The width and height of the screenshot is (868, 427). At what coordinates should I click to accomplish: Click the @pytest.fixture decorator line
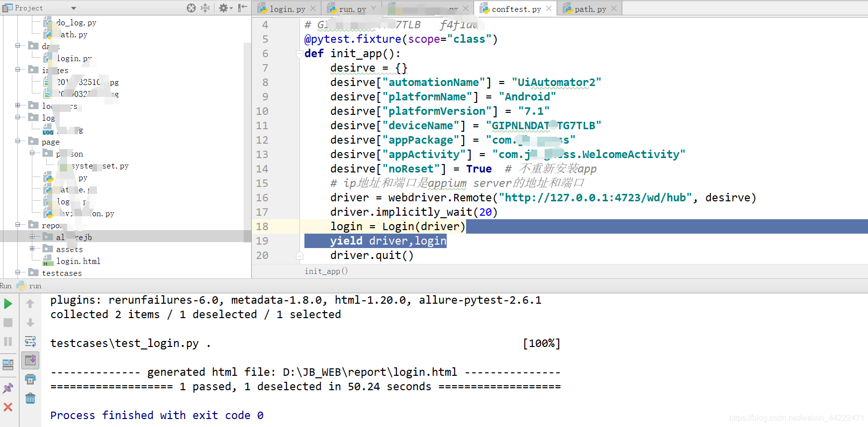click(x=401, y=39)
